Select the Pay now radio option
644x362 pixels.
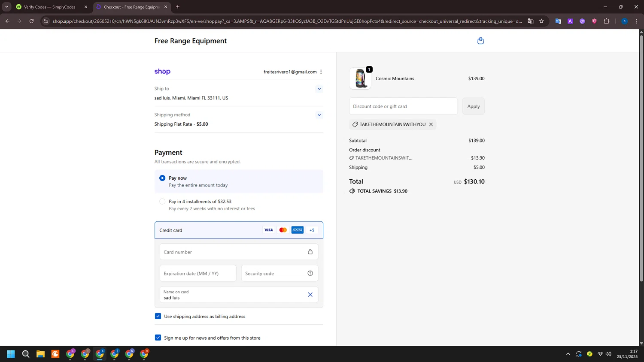pos(162,178)
